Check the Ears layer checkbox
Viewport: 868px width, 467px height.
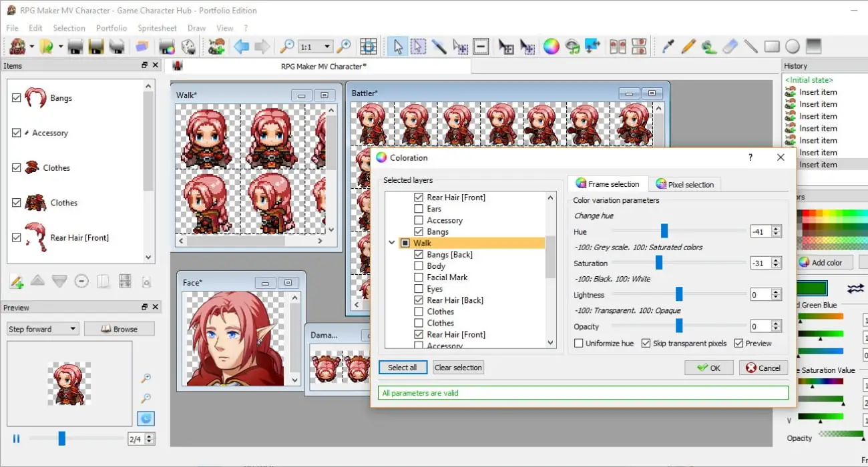[x=419, y=209]
